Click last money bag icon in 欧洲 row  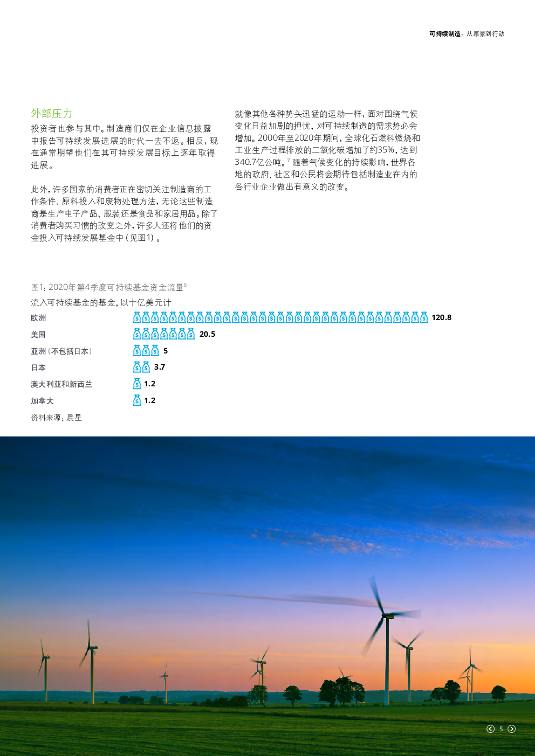[424, 317]
